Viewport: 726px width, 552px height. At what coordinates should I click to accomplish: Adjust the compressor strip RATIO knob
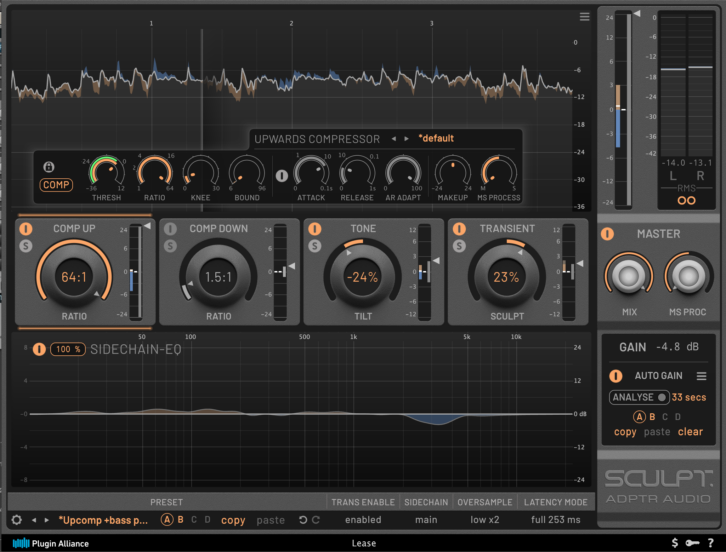pyautogui.click(x=155, y=173)
